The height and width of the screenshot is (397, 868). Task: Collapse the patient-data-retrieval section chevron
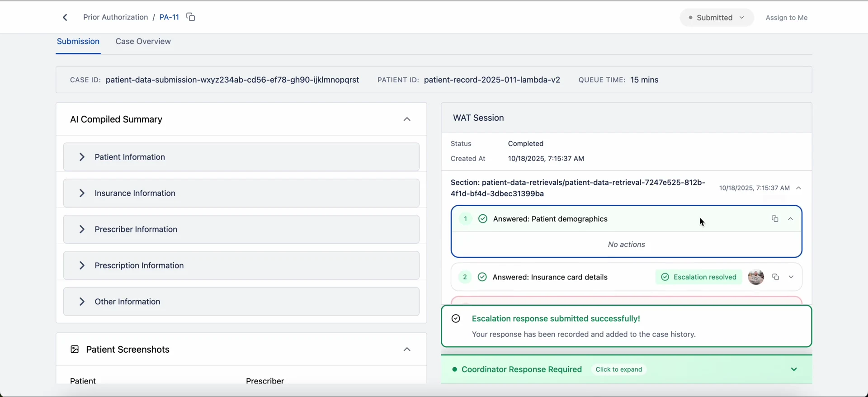799,188
